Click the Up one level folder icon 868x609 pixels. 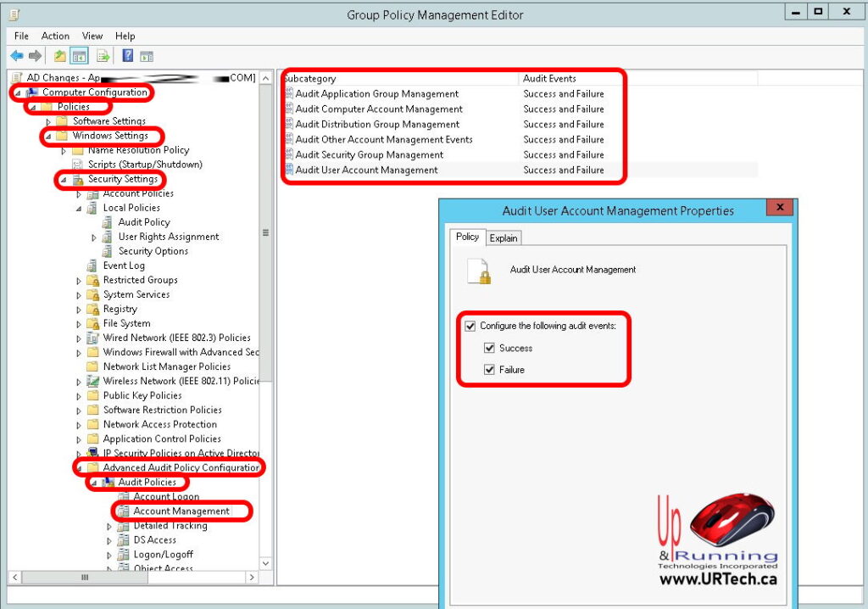(58, 57)
